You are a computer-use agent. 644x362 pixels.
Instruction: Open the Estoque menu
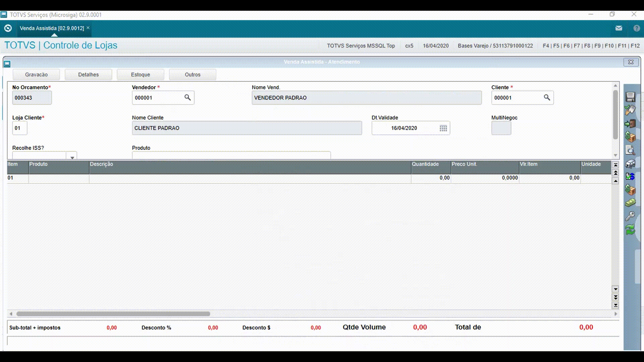(x=141, y=74)
